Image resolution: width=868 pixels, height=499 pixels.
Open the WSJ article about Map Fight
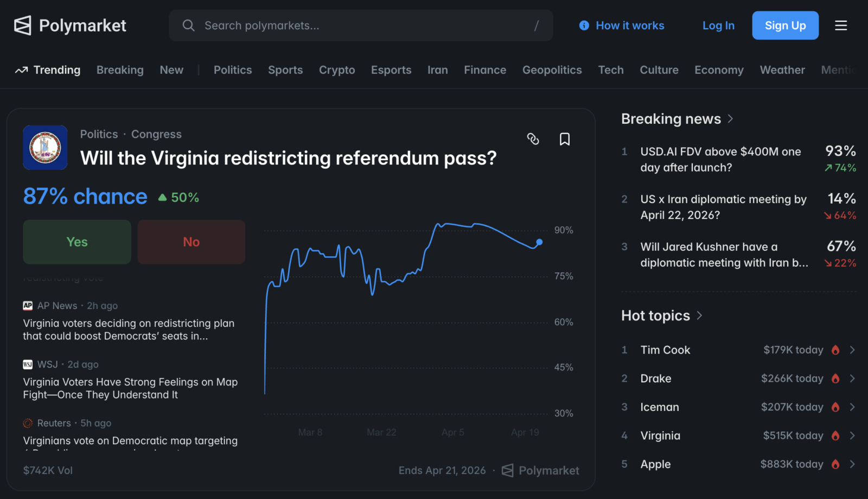pos(130,388)
